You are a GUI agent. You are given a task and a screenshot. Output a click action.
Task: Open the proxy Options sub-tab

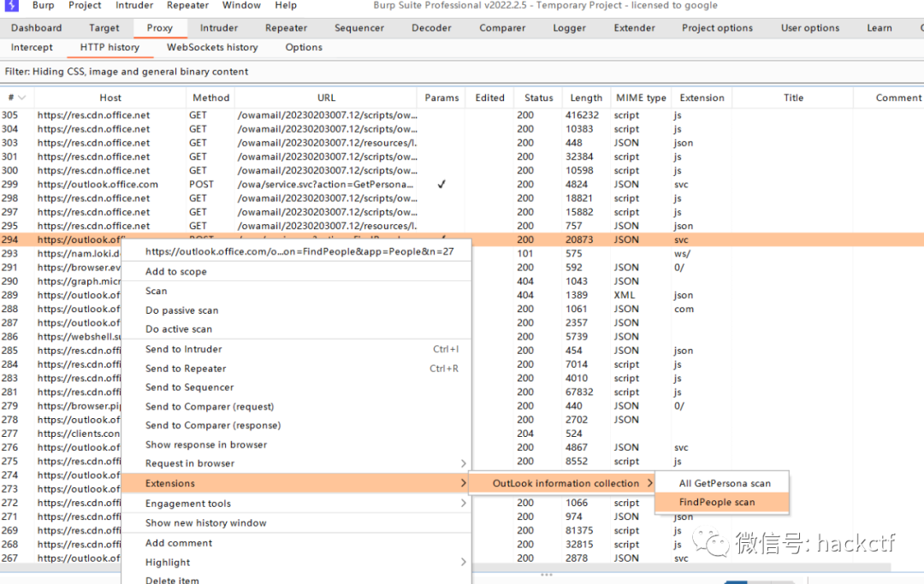304,47
